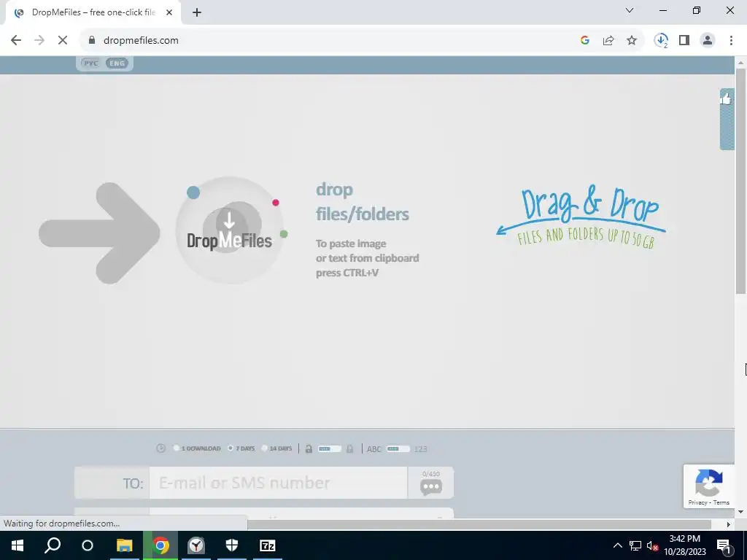Click the unlocked padlock icon

click(309, 448)
